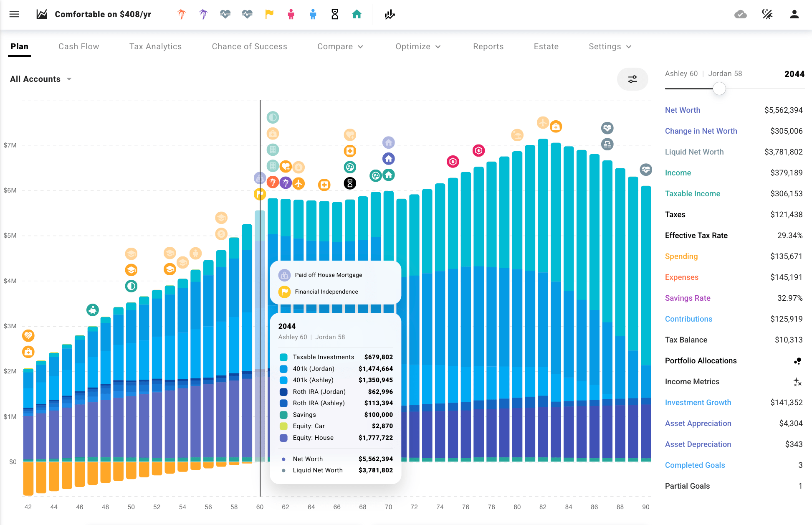Open the hamburger menu

click(14, 14)
